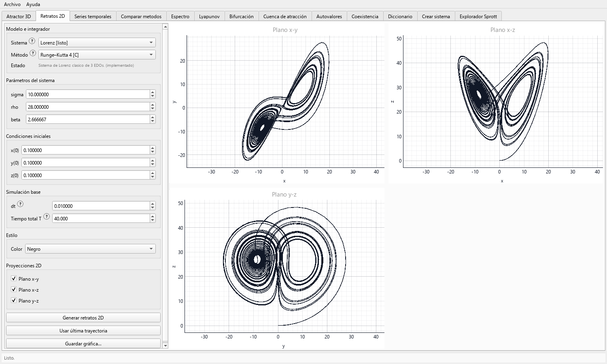This screenshot has width=607, height=364.
Task: Open the Color dropdown showing Negro
Action: (90, 249)
